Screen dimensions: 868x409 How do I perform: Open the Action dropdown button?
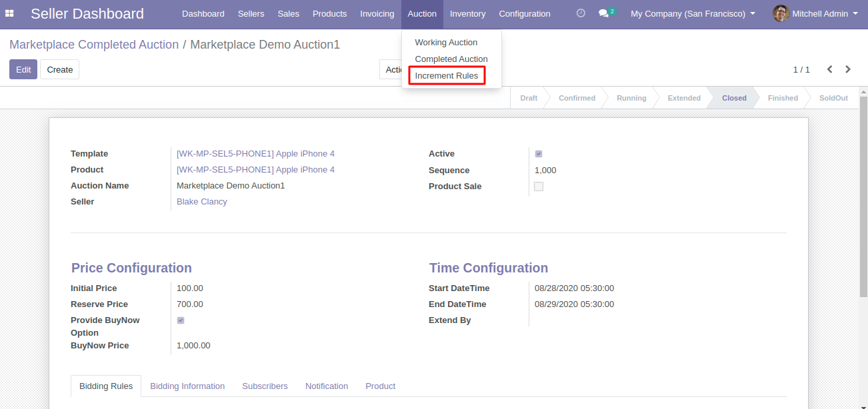pos(391,69)
